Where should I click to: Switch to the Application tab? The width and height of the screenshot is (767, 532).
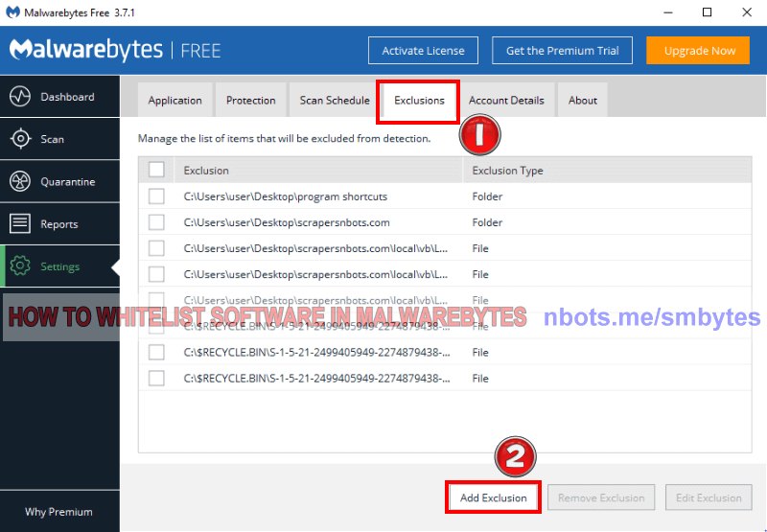(x=175, y=100)
